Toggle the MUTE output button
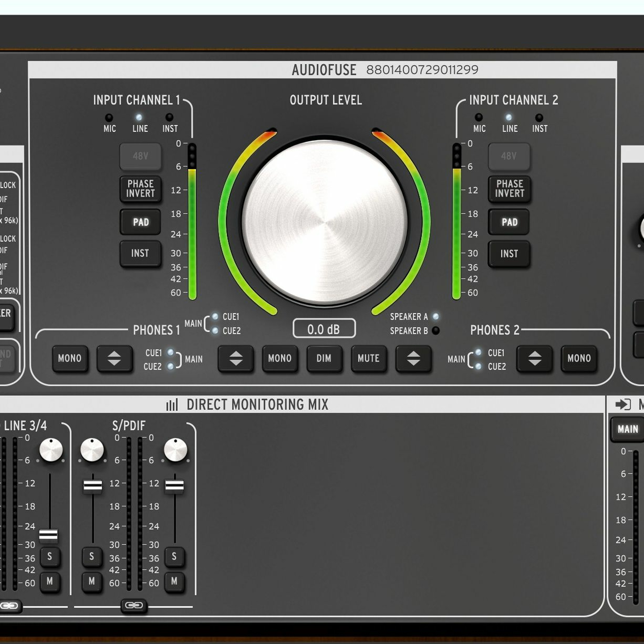The height and width of the screenshot is (644, 644). tap(369, 358)
